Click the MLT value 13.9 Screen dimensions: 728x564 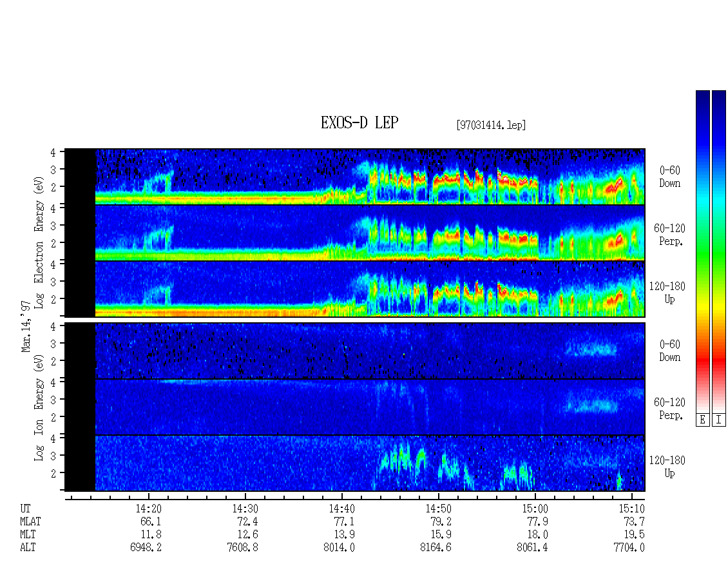344,535
